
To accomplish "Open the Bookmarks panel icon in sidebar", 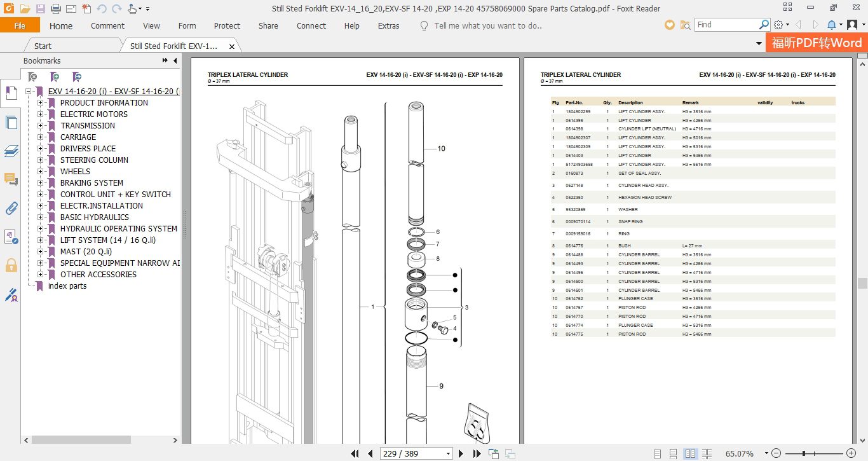I will (11, 93).
